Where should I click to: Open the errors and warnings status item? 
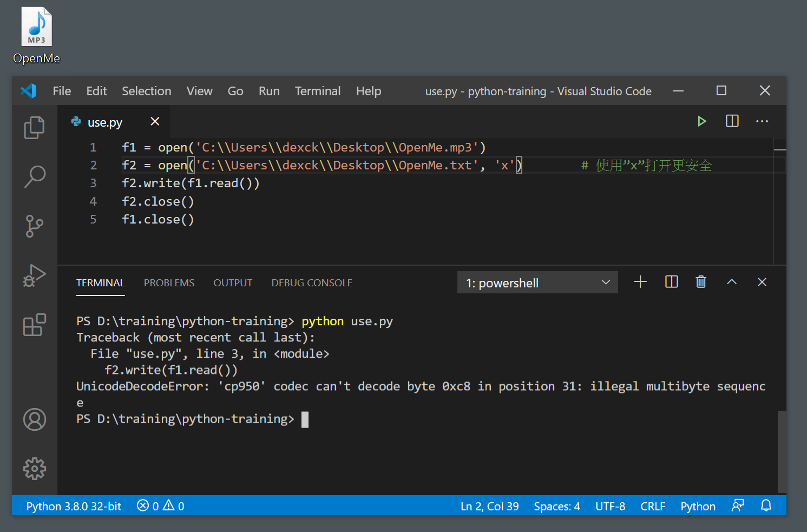coord(161,506)
